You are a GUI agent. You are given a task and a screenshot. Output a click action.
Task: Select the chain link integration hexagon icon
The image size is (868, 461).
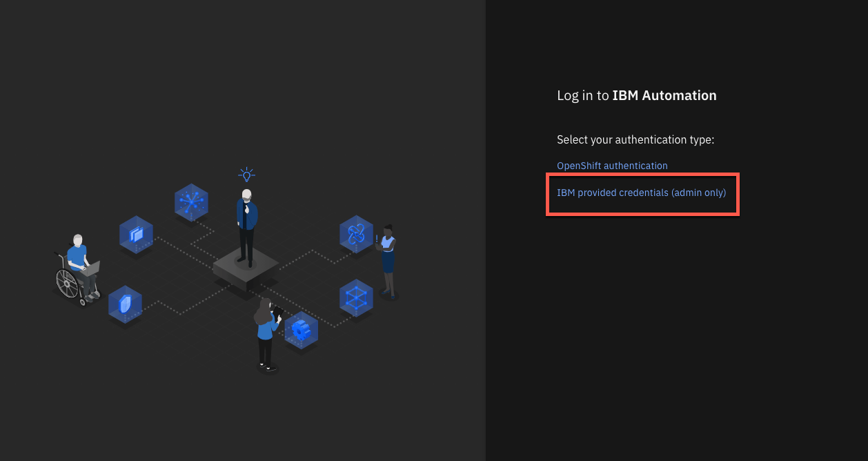pos(357,235)
